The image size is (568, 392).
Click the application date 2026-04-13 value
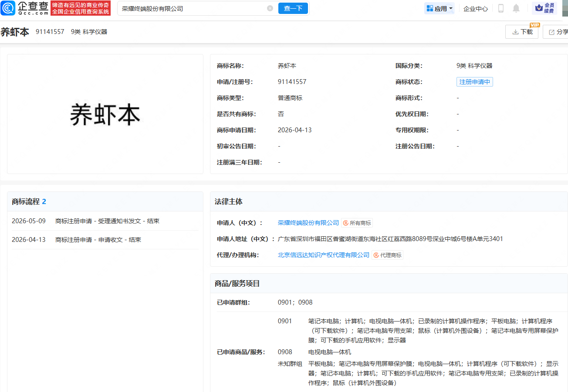[x=294, y=130]
